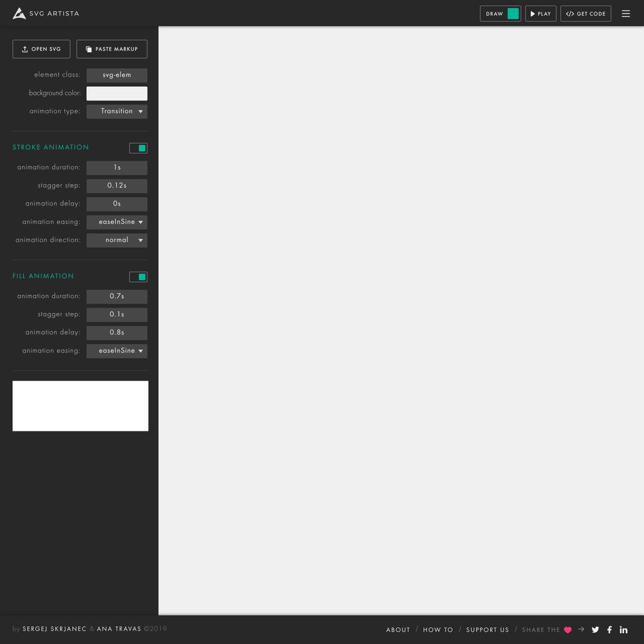Screen dimensions: 644x644
Task: Edit fill stagger step 0.1s field
Action: (x=117, y=314)
